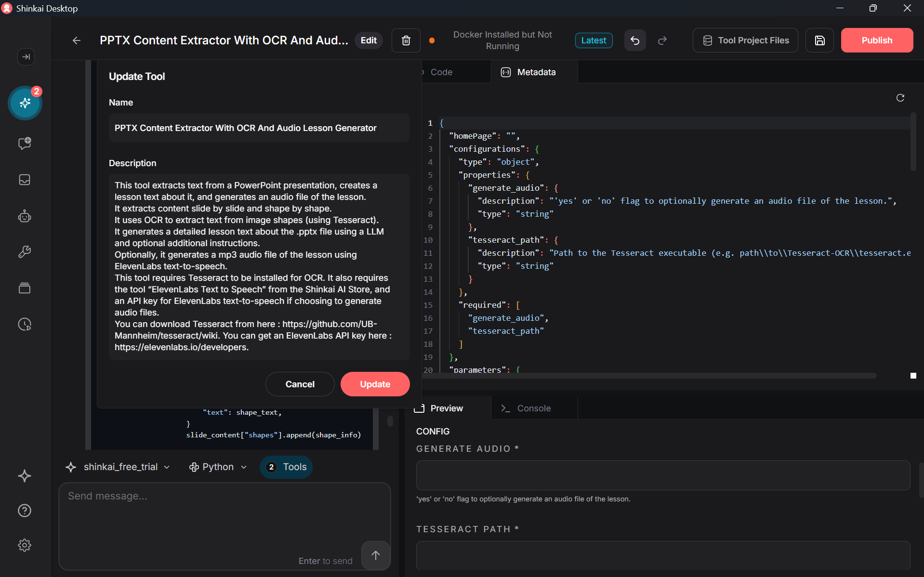Open the archive panel icon
Image resolution: width=924 pixels, height=577 pixels.
click(x=25, y=288)
